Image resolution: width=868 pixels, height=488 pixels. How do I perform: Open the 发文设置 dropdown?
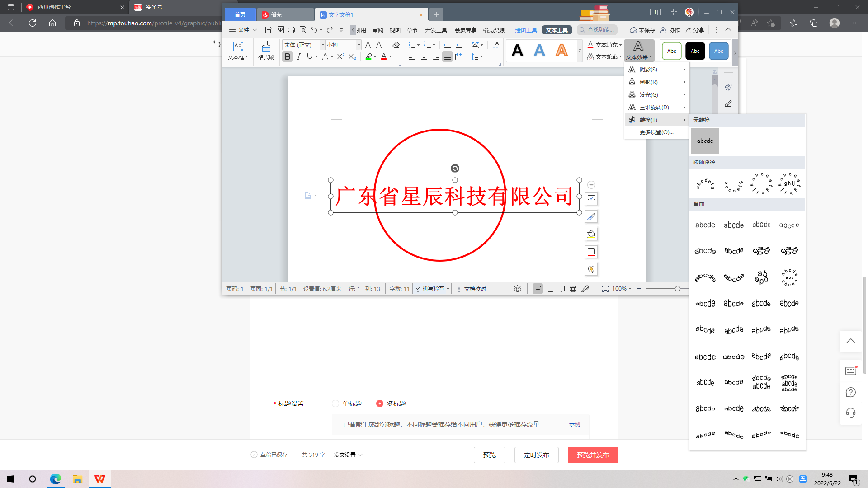tap(348, 455)
